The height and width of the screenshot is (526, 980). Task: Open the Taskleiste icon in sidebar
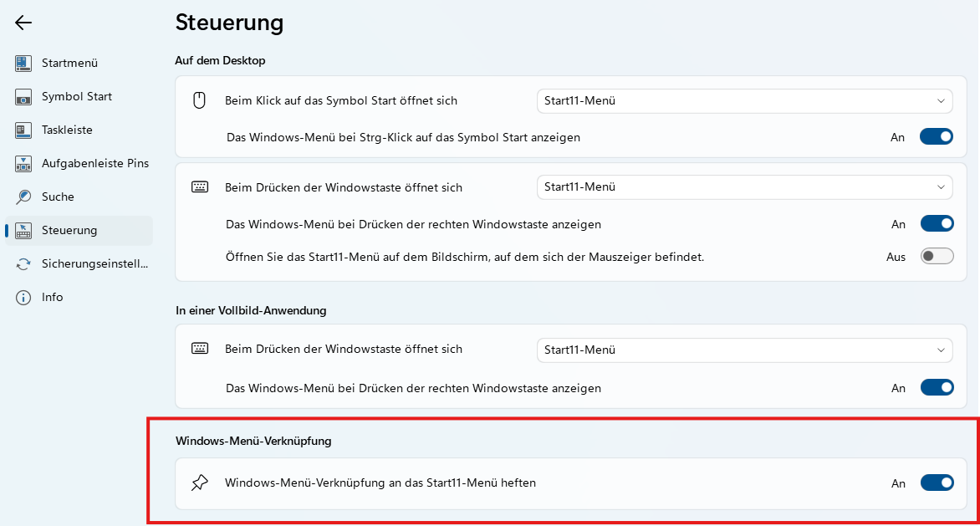(x=23, y=130)
